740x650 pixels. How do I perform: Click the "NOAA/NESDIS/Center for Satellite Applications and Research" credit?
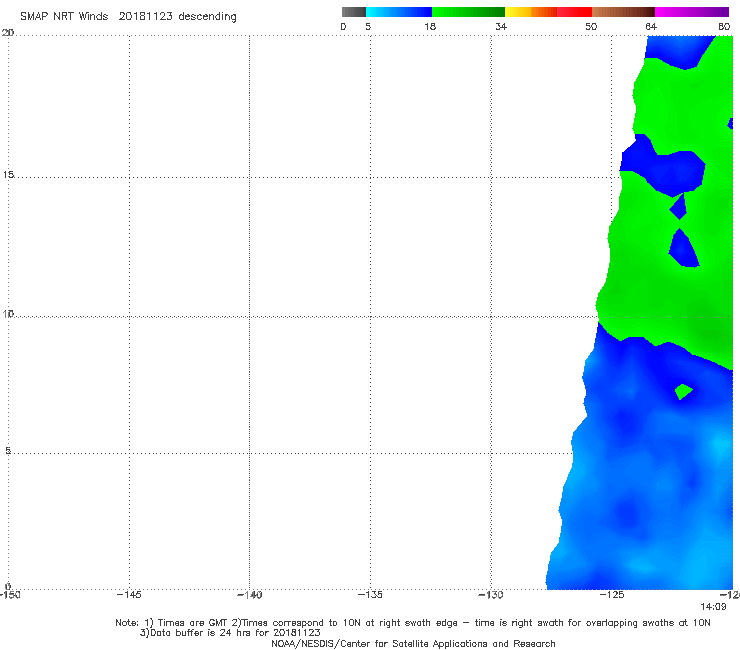(413, 644)
